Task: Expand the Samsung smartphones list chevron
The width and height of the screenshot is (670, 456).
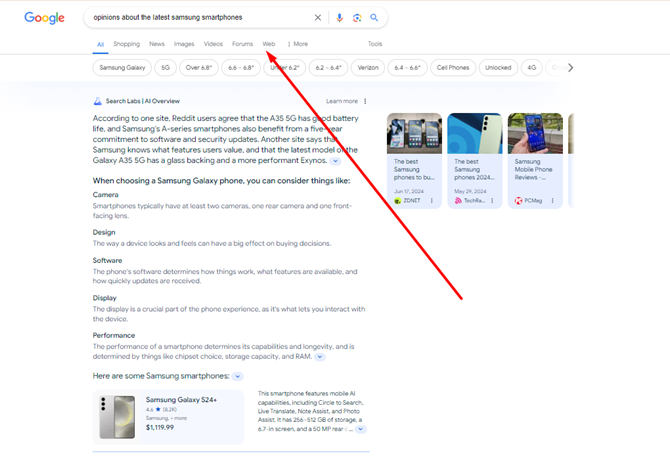Action: point(237,376)
